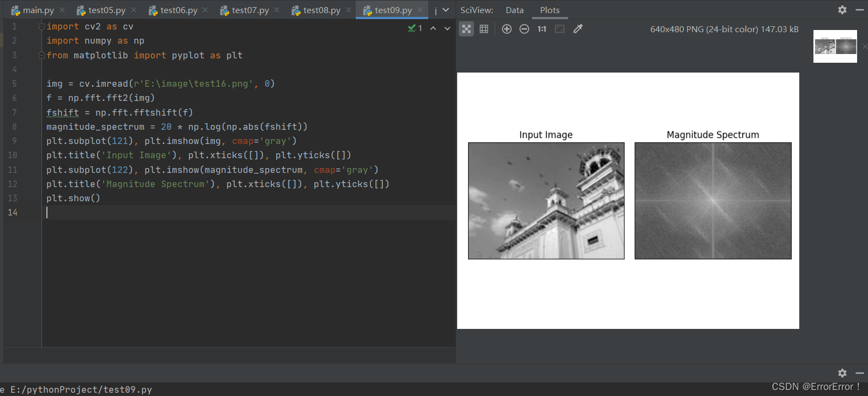The image size is (868, 396).
Task: Click 'cv2' on line 1
Action: (93, 26)
